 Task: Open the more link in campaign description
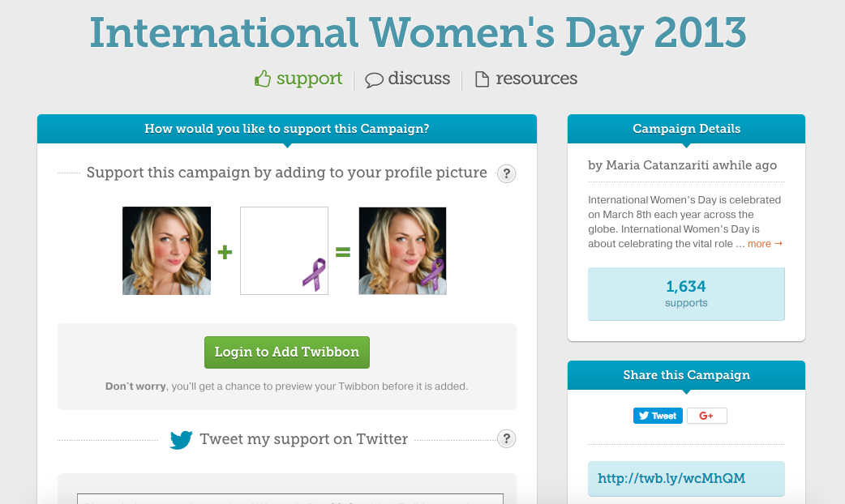(765, 244)
